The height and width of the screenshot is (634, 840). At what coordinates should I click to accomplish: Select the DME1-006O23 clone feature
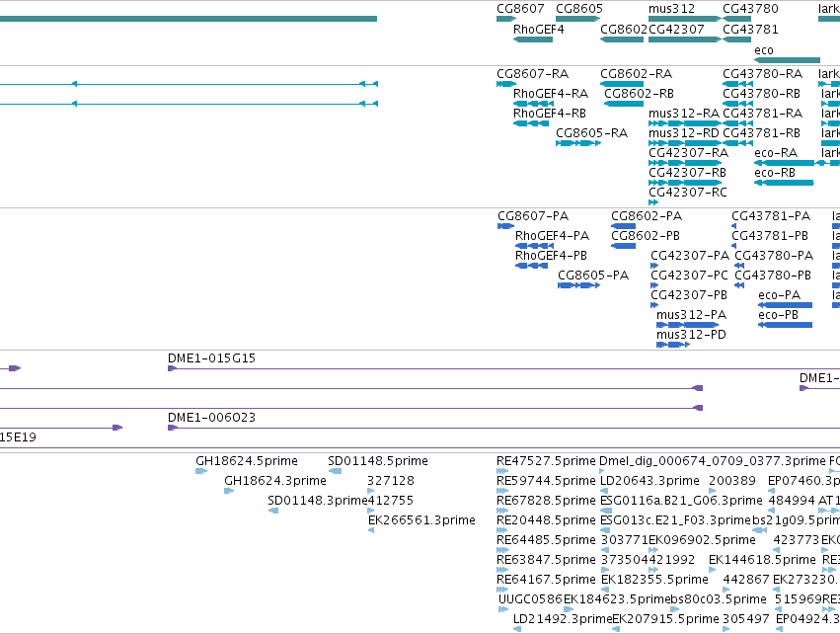[x=503, y=428]
